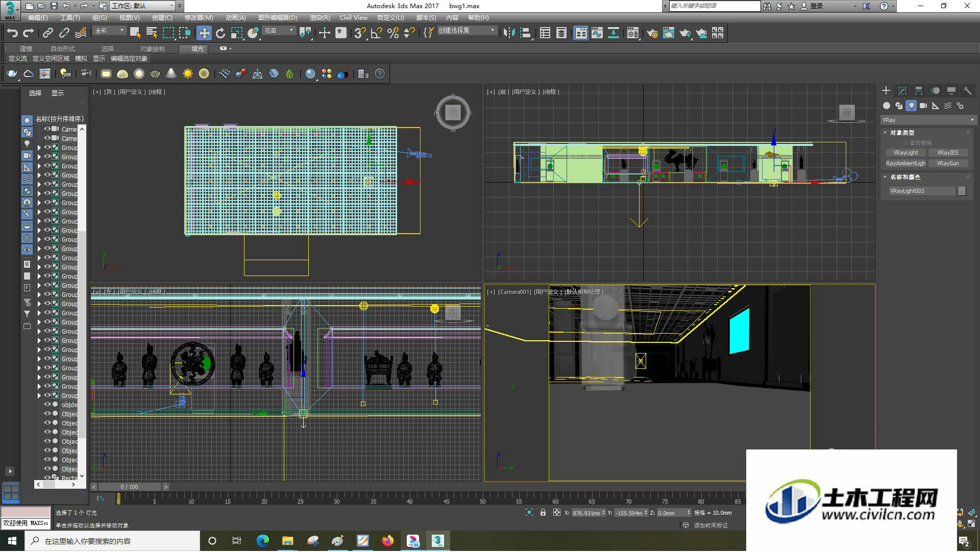Open the Schematic View
Screen dimensions: 980x552
[614, 33]
